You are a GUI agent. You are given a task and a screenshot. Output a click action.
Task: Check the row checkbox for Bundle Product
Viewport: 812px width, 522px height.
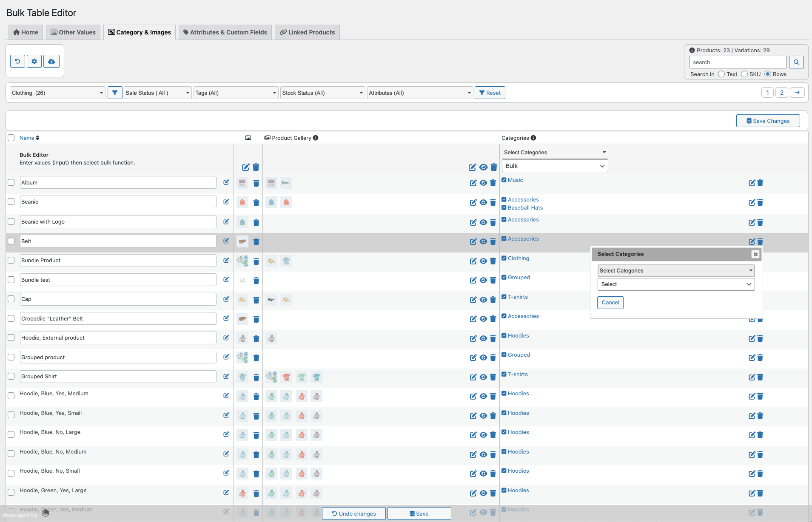coord(11,260)
